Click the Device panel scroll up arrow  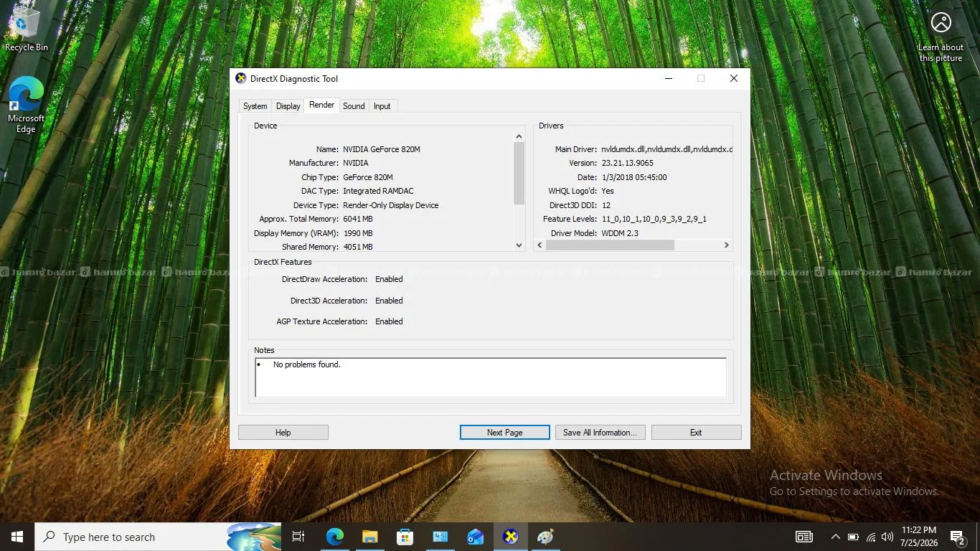click(x=519, y=136)
